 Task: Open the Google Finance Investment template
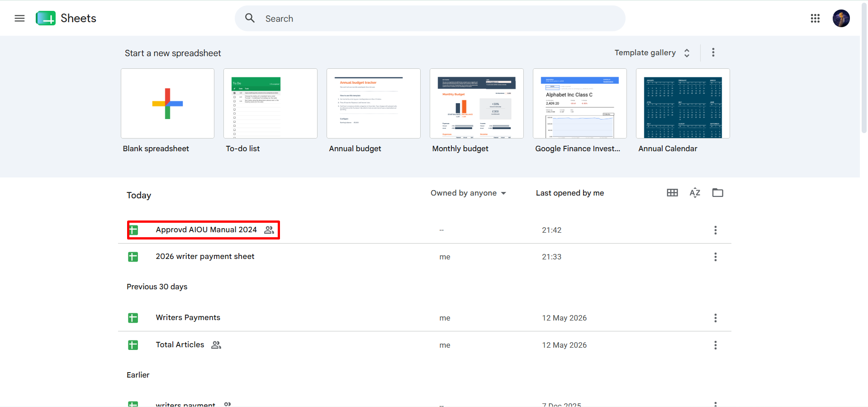coord(580,103)
